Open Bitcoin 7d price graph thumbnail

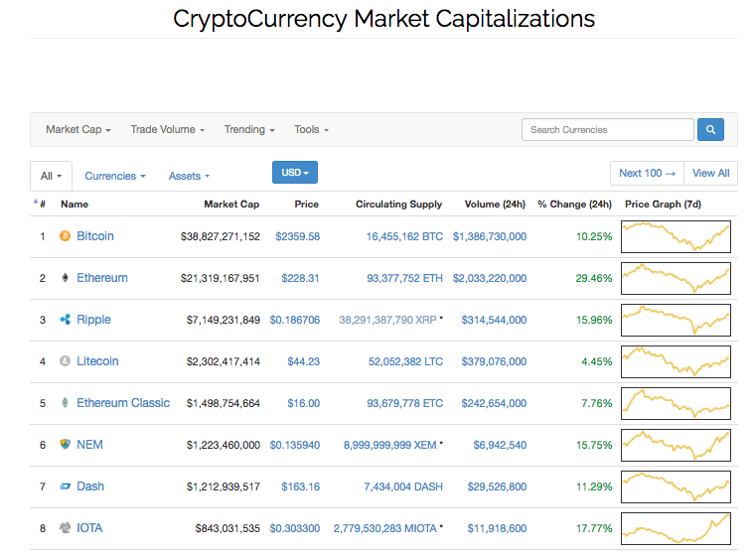click(676, 236)
